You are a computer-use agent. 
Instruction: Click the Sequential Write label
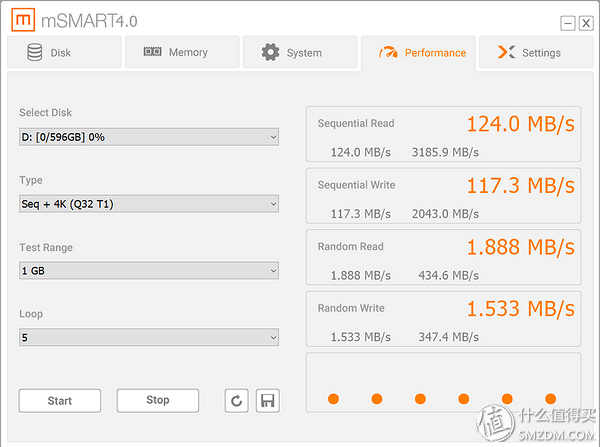coord(356,185)
